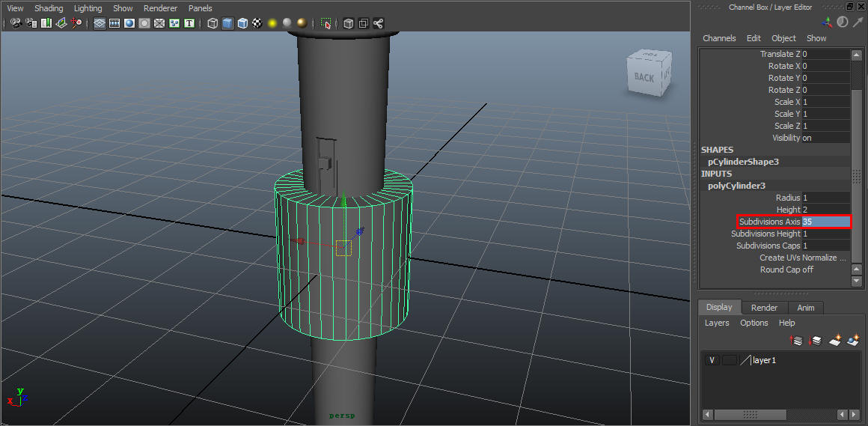This screenshot has width=868, height=426.
Task: Click the Select Camera icon
Action: pos(16,23)
